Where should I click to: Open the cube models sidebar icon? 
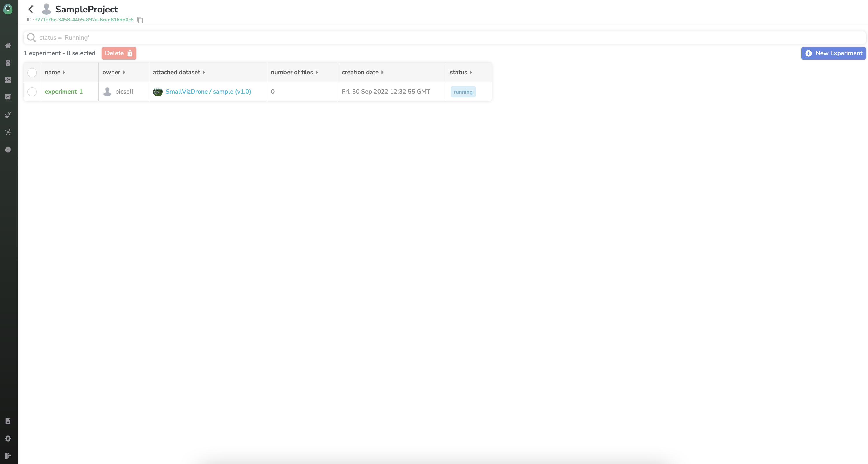pyautogui.click(x=8, y=150)
